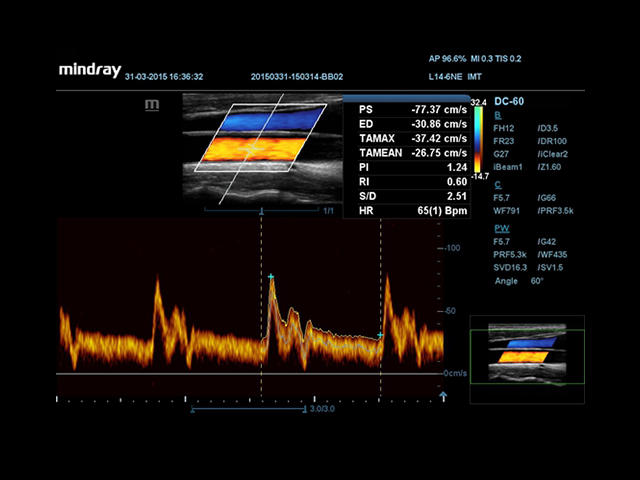Click the SVD16.3 sample depth parameter
Viewport: 640px width, 480px height.
[x=510, y=268]
